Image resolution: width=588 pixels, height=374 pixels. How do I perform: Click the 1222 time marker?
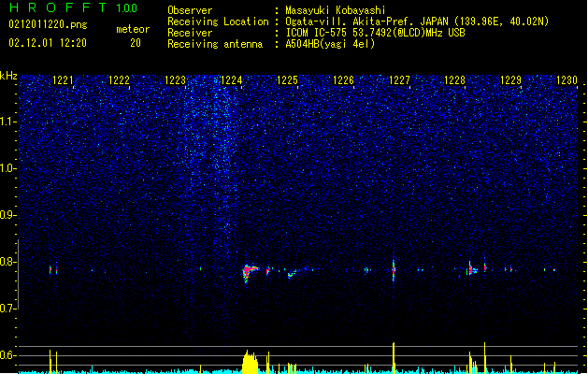point(119,79)
